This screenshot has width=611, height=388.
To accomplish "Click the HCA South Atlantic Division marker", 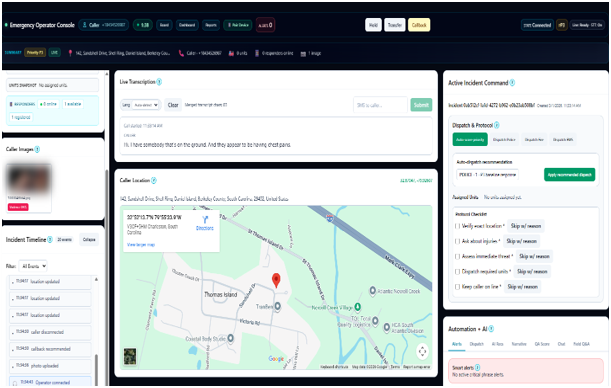I will click(x=387, y=327).
